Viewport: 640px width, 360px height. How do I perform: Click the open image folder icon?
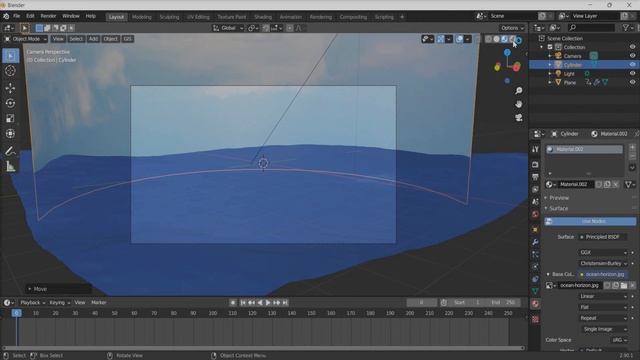624,285
